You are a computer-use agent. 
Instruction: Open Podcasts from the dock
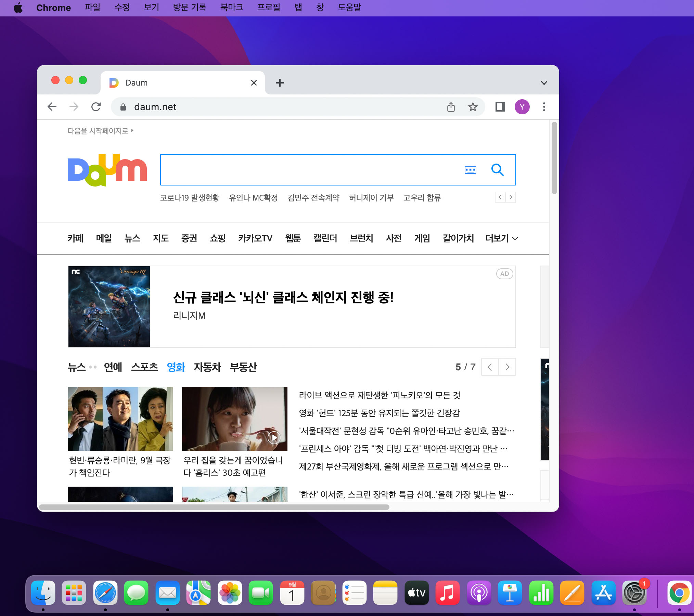pyautogui.click(x=479, y=593)
